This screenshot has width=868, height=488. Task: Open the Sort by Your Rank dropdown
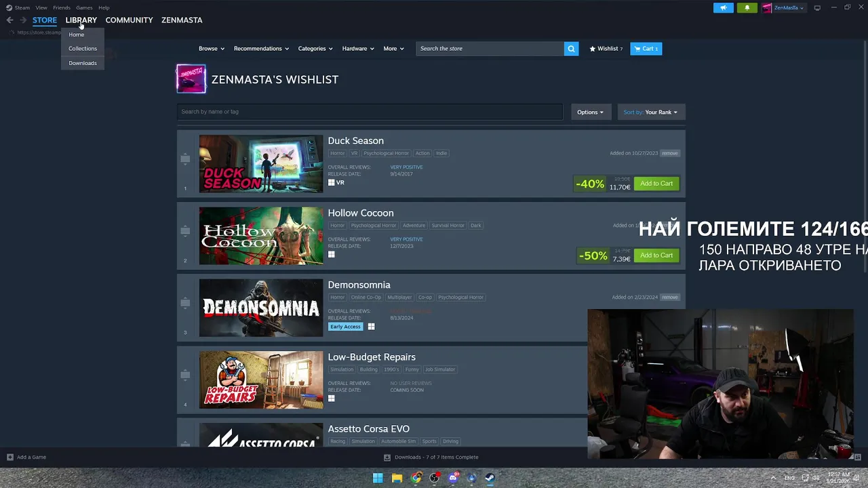(650, 113)
